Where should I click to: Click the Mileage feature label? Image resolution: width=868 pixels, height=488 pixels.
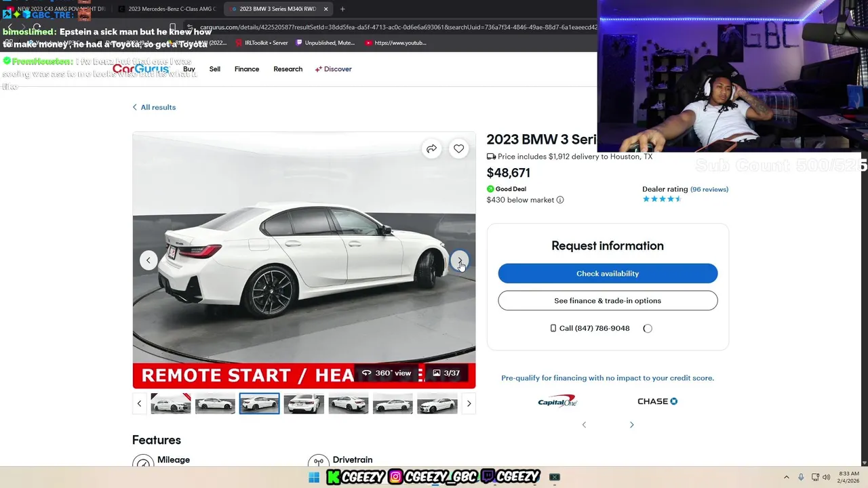[174, 460]
